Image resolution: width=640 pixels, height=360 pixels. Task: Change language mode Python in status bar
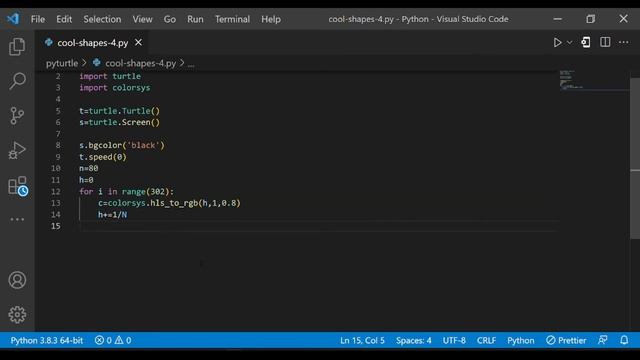tap(520, 340)
